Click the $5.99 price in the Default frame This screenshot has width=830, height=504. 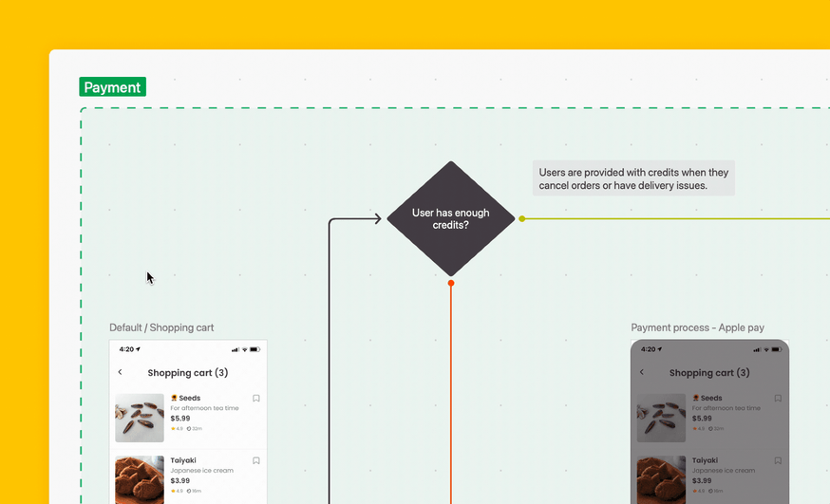[x=180, y=419]
